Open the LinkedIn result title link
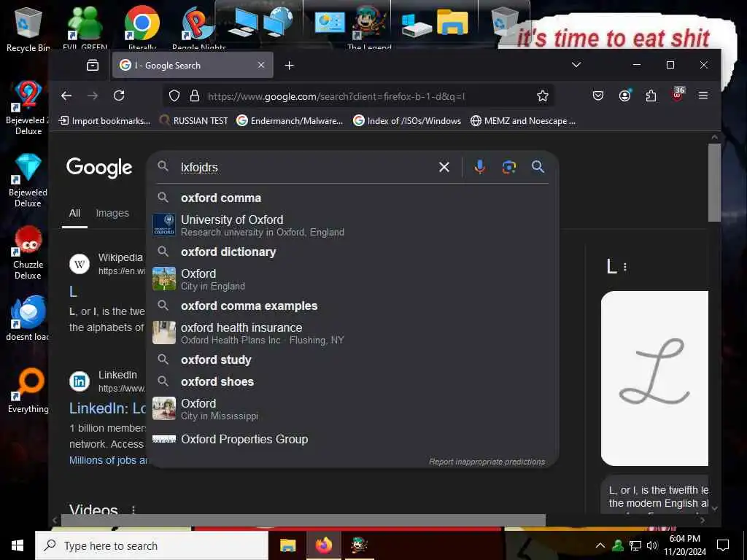747x560 pixels. coord(108,408)
